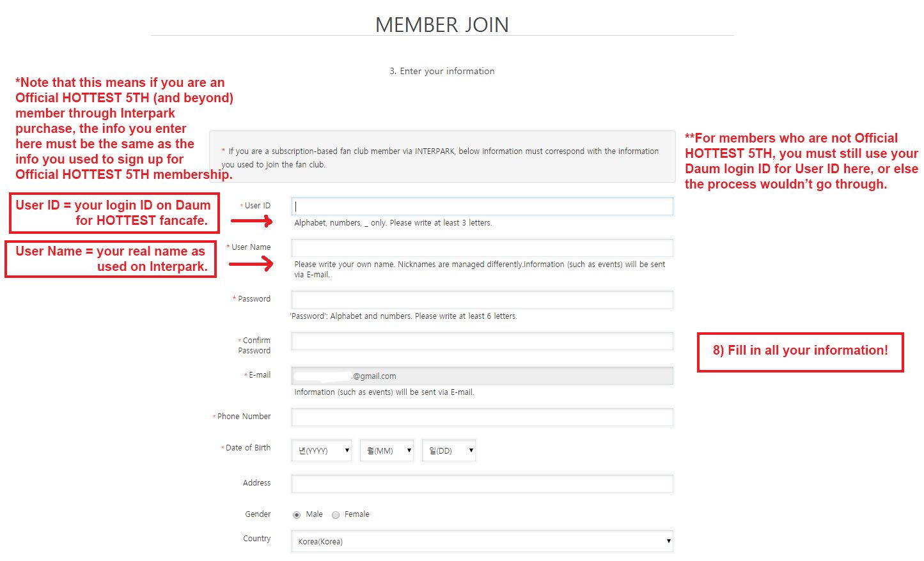Focus the User Name text box

(482, 248)
